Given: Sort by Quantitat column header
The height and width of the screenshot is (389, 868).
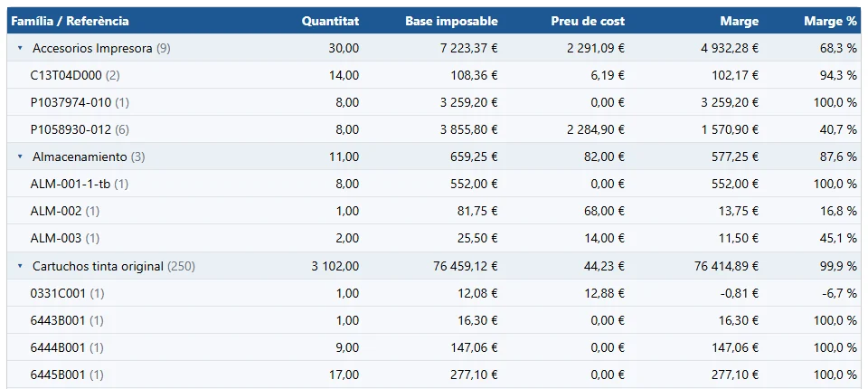Looking at the screenshot, I should point(331,21).
